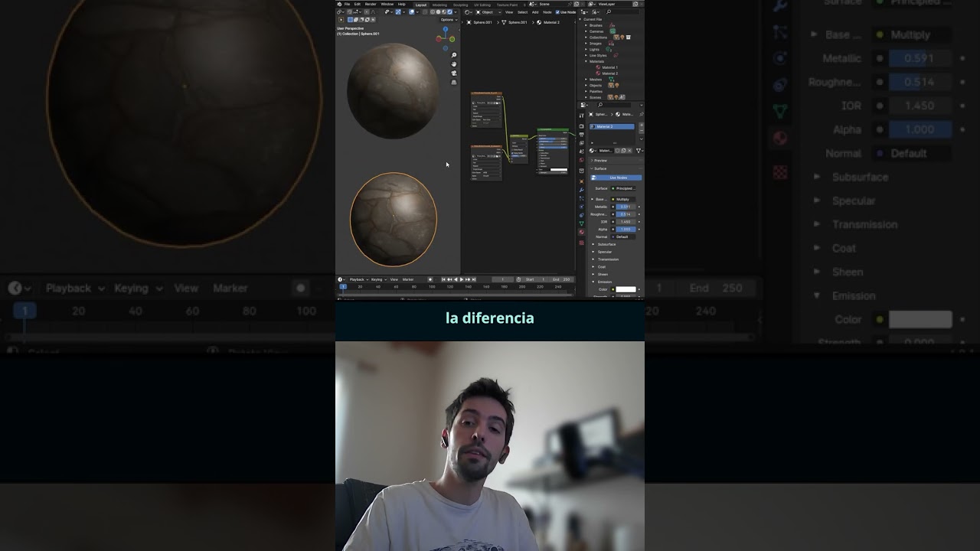
Task: Adjust the Alpha slider value 1.000
Action: 626,229
